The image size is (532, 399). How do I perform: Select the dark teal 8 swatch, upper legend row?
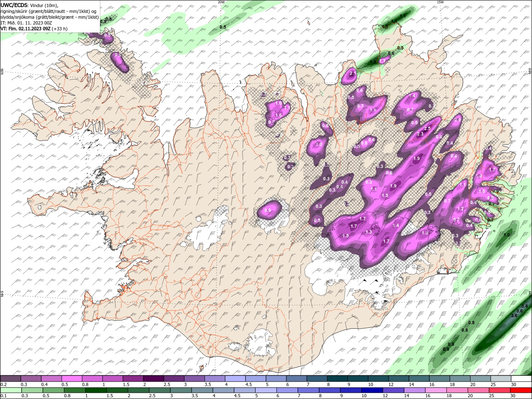click(337, 378)
